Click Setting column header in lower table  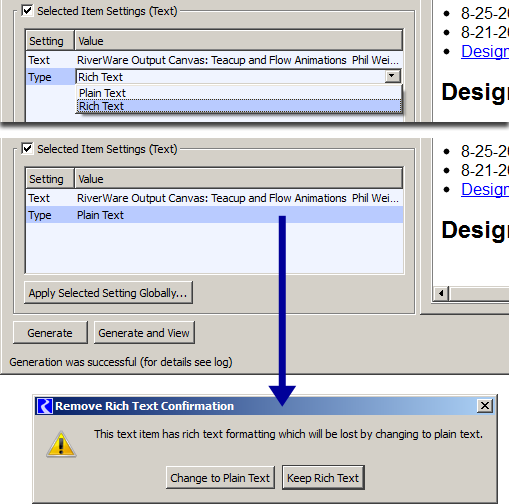coord(50,179)
